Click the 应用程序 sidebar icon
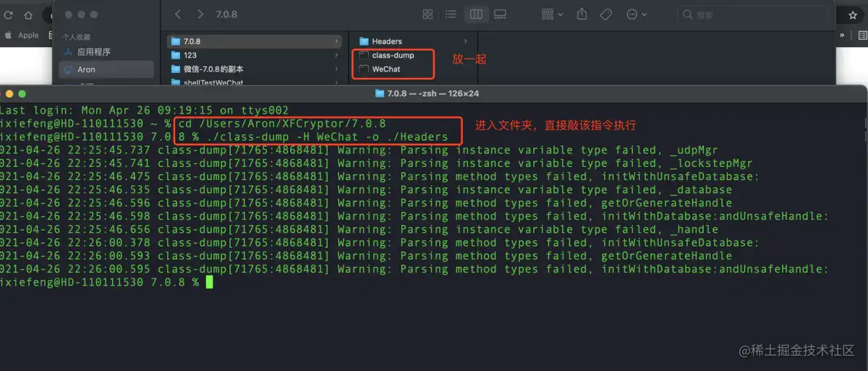 click(69, 52)
